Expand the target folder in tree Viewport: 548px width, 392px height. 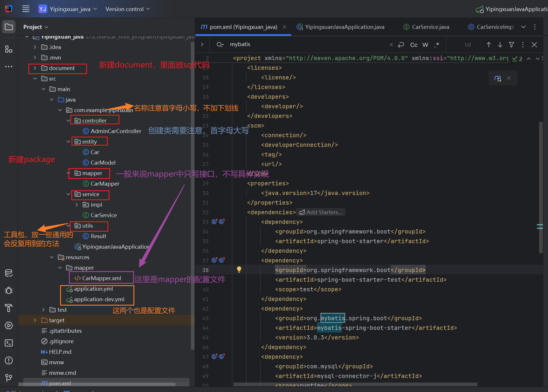pos(35,320)
